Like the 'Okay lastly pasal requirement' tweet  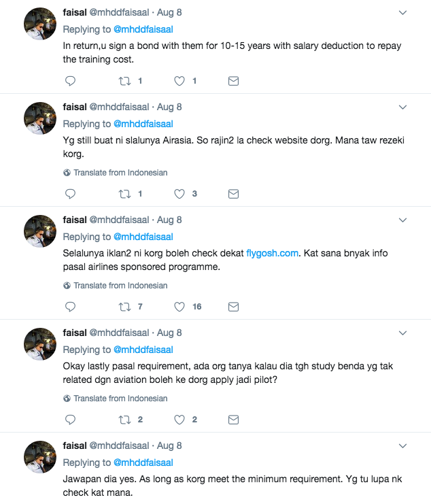coord(179,420)
